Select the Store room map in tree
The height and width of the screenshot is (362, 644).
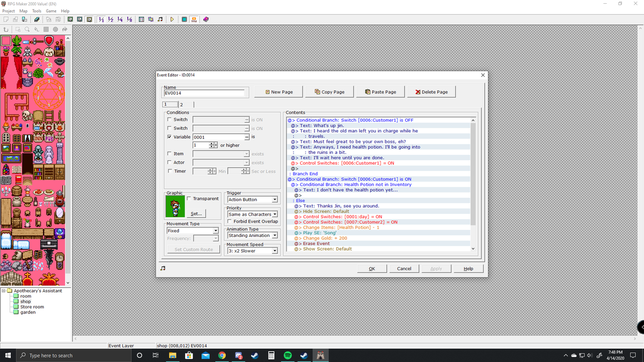pos(32,307)
